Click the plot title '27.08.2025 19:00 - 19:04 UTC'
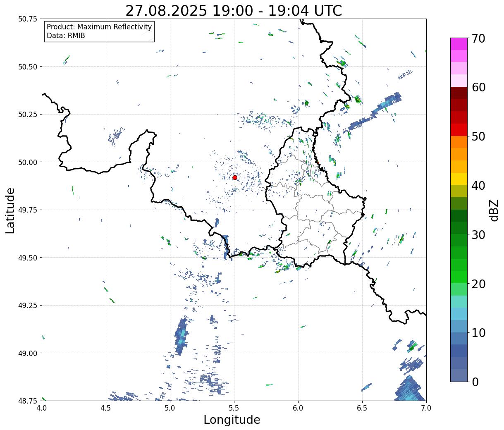Image resolution: width=504 pixels, height=430 pixels. (234, 10)
